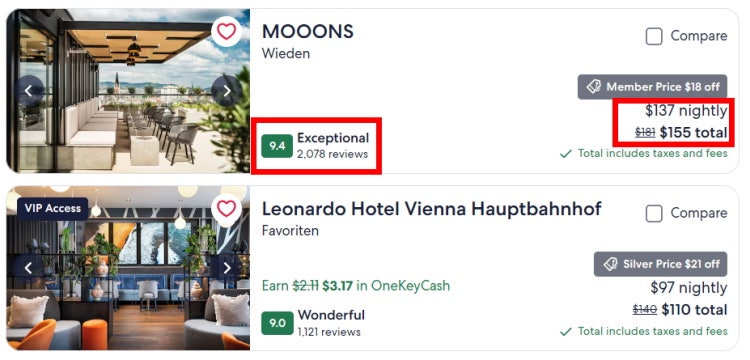The height and width of the screenshot is (360, 750).
Task: Show next photo of MOOONS
Action: point(227,91)
